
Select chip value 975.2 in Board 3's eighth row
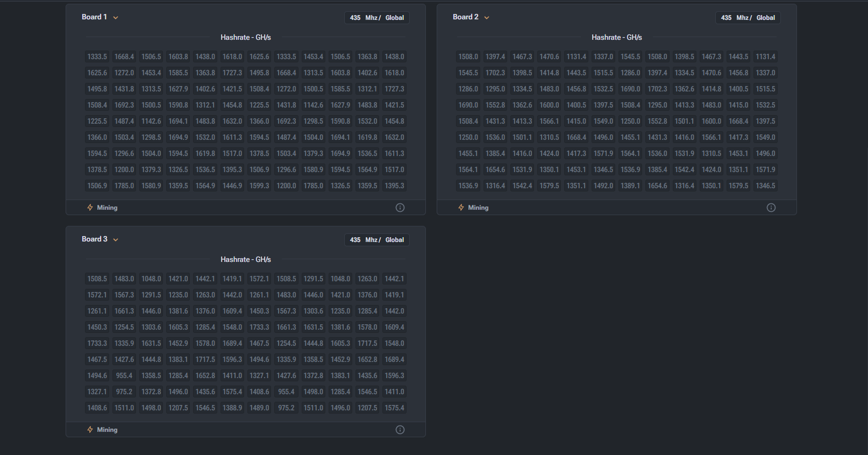coord(124,392)
